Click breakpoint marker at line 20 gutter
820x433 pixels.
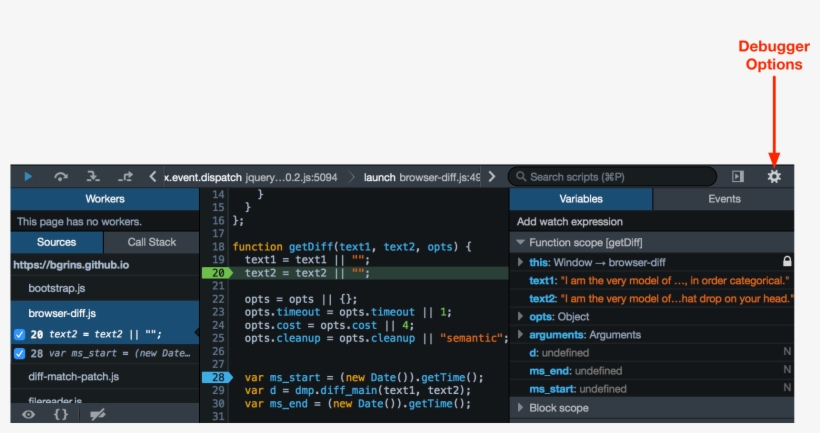[217, 273]
